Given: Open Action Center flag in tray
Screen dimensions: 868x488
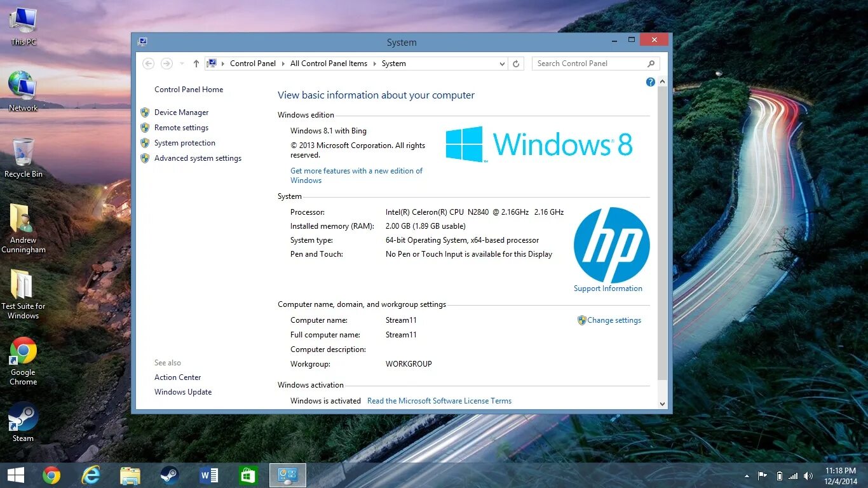Looking at the screenshot, I should click(762, 476).
